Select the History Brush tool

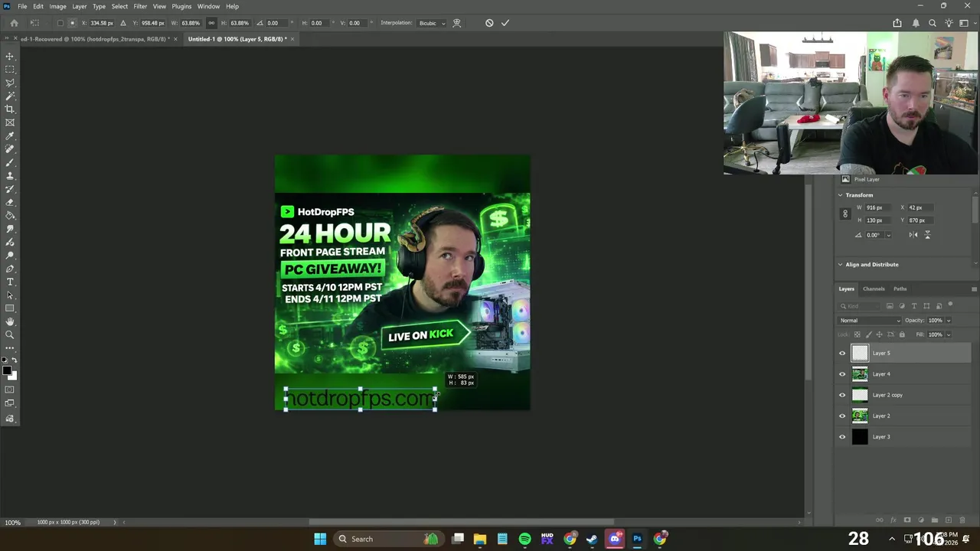(x=10, y=189)
